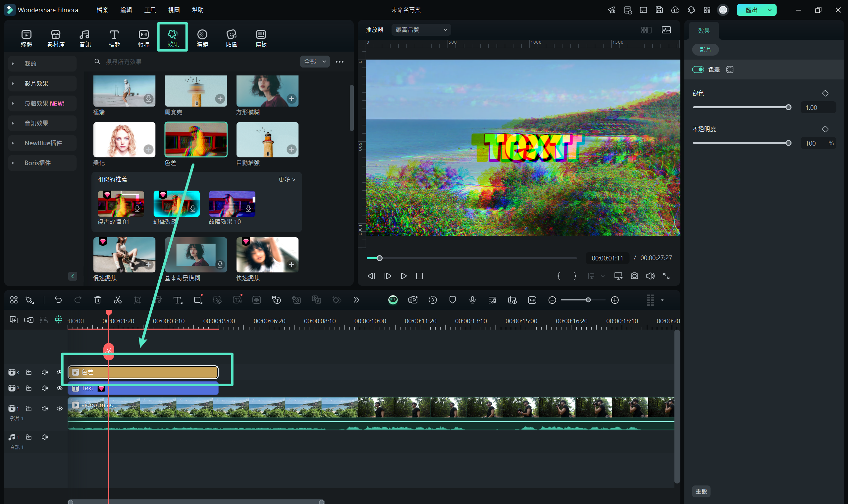This screenshot has height=504, width=848.
Task: Play the preview video
Action: click(x=403, y=276)
